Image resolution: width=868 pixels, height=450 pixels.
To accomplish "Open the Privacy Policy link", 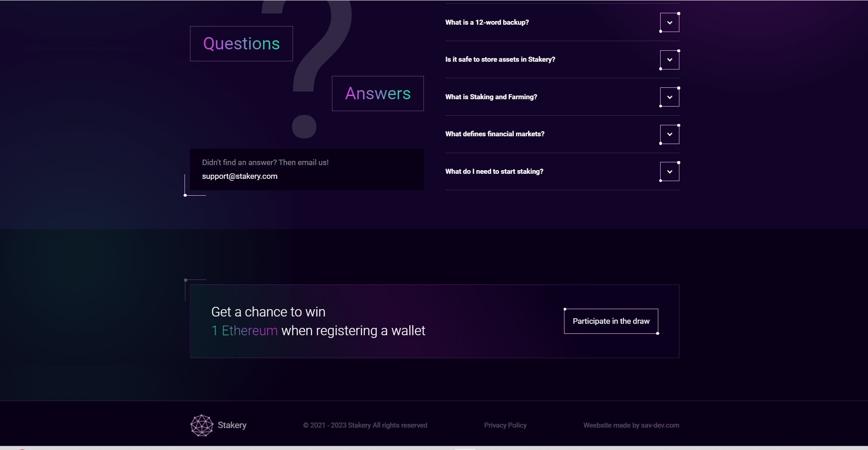I will point(505,425).
